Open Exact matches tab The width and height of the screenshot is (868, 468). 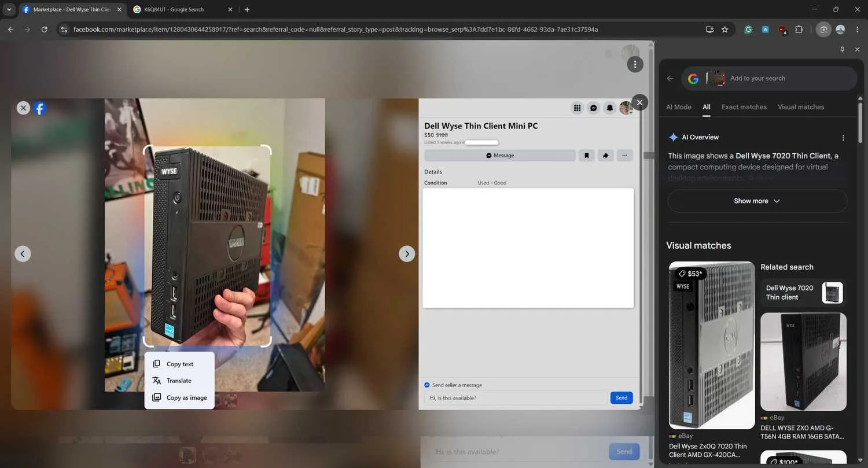pos(744,107)
